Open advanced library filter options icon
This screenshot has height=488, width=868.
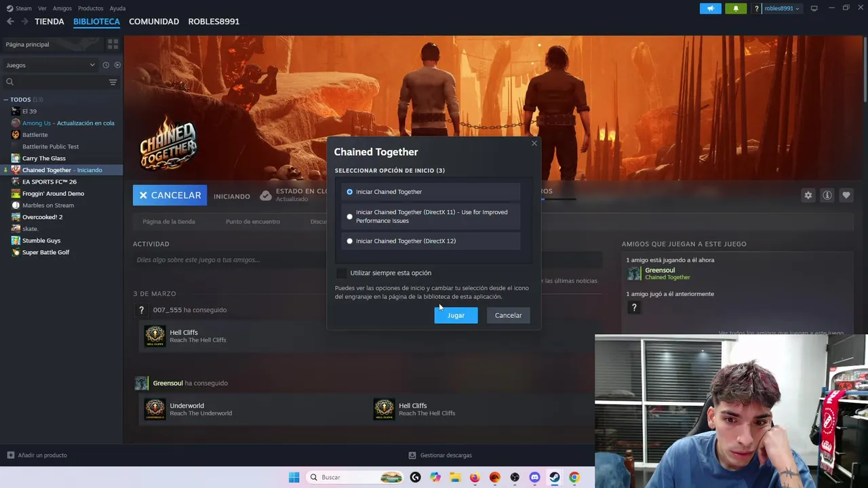[x=113, y=82]
